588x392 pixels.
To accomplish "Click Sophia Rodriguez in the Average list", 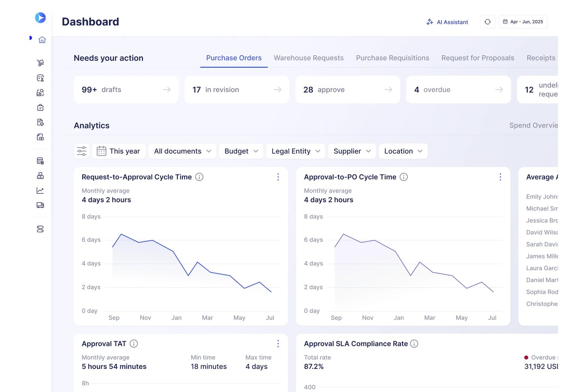I will click(542, 292).
